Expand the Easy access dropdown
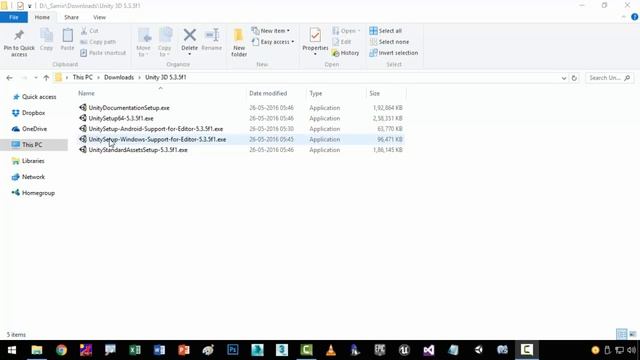The image size is (640, 360). pos(273,42)
